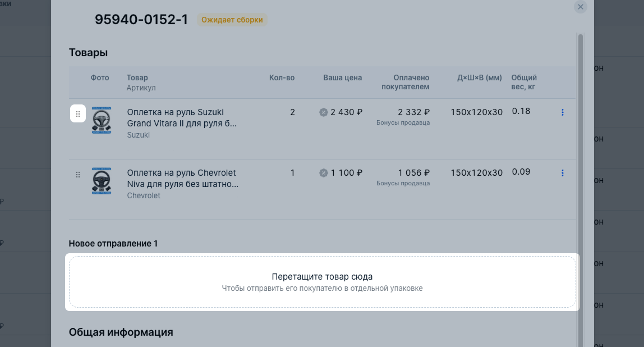The height and width of the screenshot is (347, 644).
Task: Click the Suzuki Grand Vitara product title
Action: (182, 117)
